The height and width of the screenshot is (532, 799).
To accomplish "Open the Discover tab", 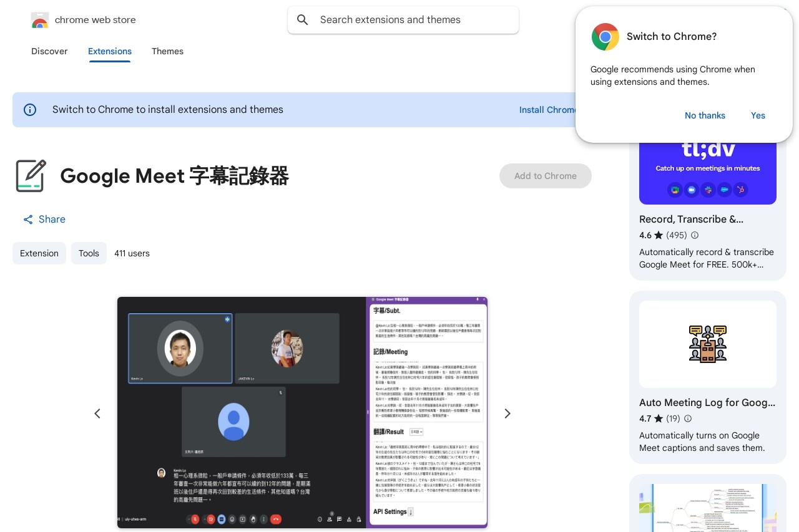I will pyautogui.click(x=49, y=51).
